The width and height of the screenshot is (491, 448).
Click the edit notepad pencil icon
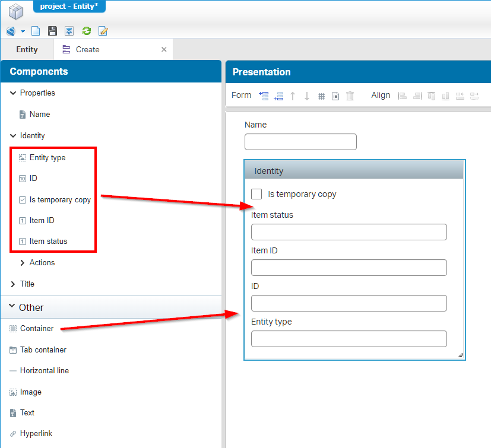click(x=103, y=31)
